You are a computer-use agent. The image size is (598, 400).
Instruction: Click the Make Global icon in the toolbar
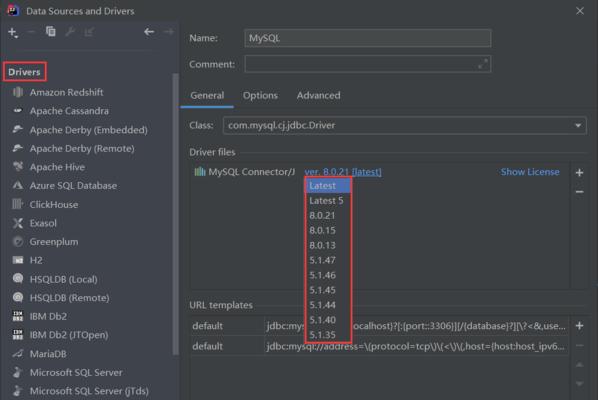point(89,32)
